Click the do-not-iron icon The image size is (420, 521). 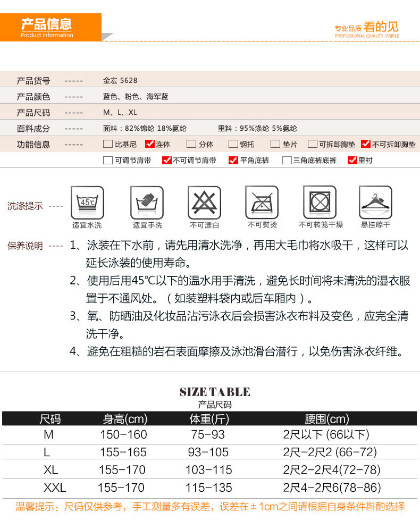[x=262, y=203]
